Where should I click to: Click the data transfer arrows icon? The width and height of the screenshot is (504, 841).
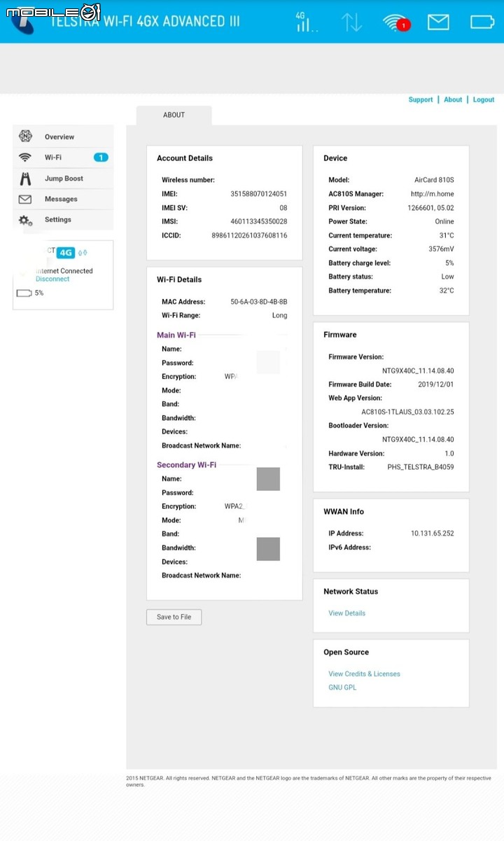pyautogui.click(x=351, y=22)
